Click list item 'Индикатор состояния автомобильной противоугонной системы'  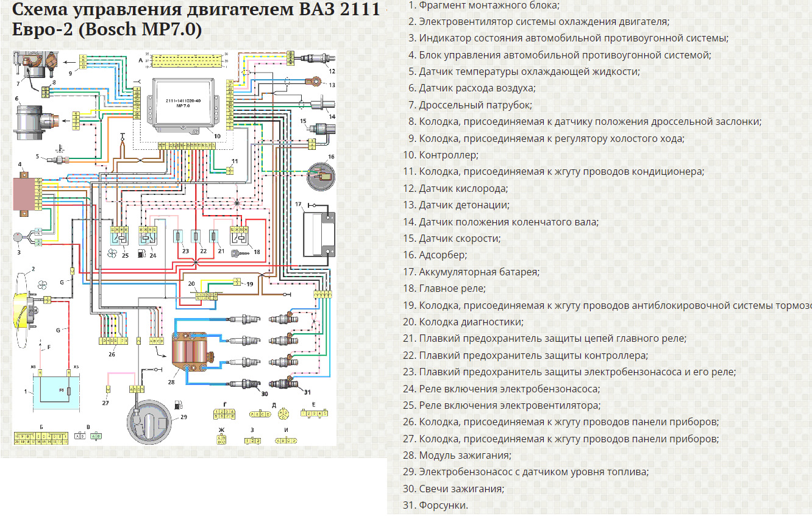[x=574, y=38]
